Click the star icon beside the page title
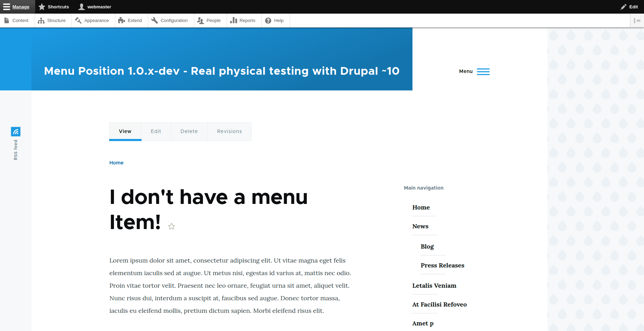Viewport: 644px width, 331px height. pyautogui.click(x=172, y=226)
